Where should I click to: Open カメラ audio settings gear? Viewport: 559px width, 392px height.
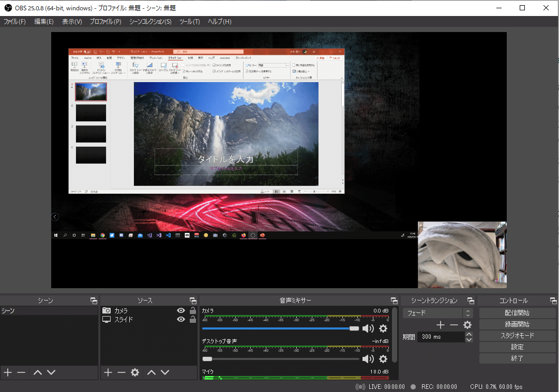click(383, 328)
